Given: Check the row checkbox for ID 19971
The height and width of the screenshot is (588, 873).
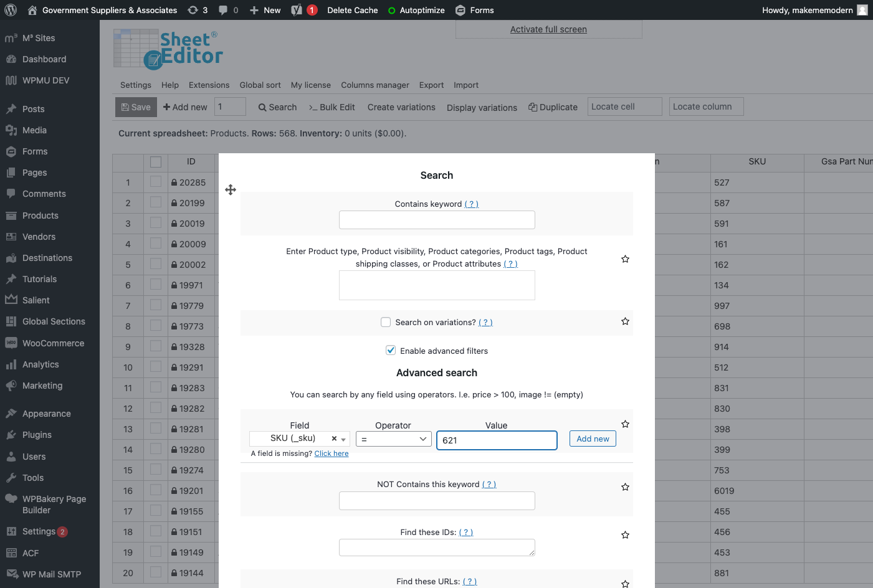Looking at the screenshot, I should click(x=156, y=285).
